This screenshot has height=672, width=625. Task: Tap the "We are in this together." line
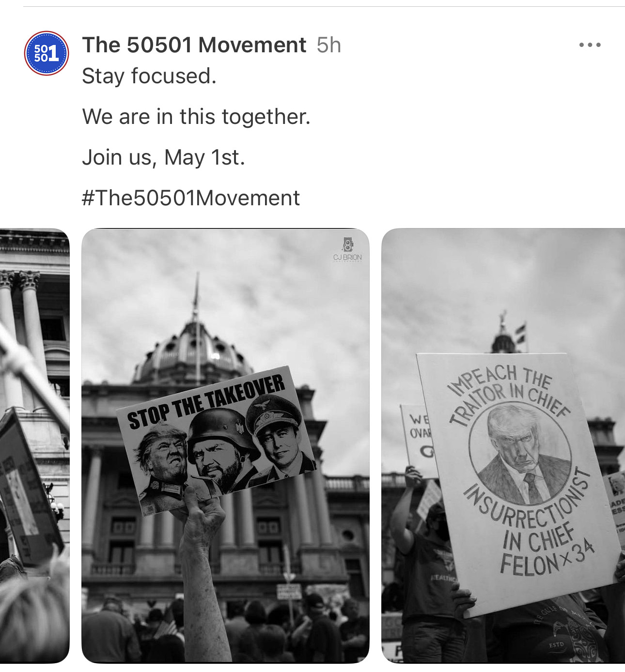(x=196, y=117)
